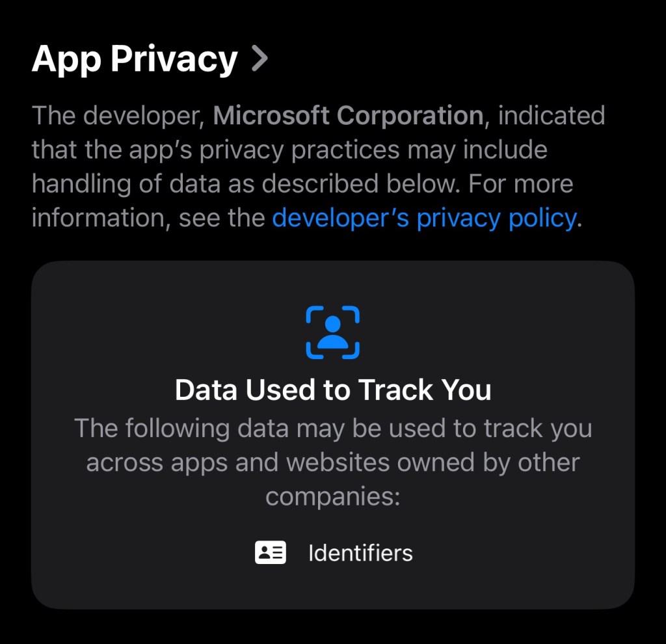Click the word 'Privacy' in the heading
Viewport: 666px width, 644px height.
point(174,59)
